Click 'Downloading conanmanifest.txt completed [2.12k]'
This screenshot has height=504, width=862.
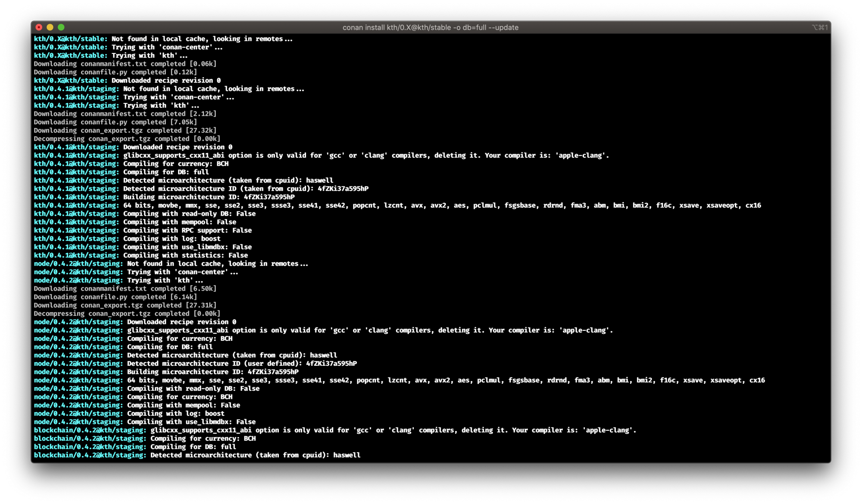click(125, 114)
